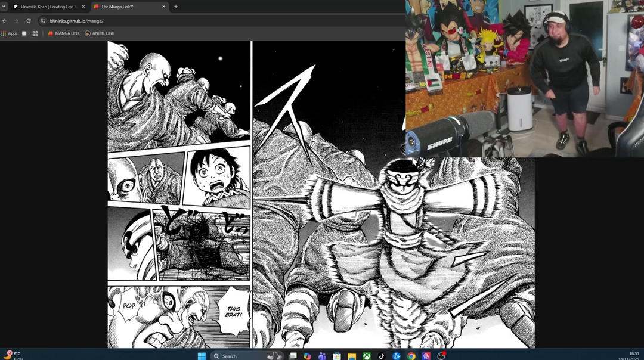Open the 6°C Clear weather widget

(x=12, y=355)
